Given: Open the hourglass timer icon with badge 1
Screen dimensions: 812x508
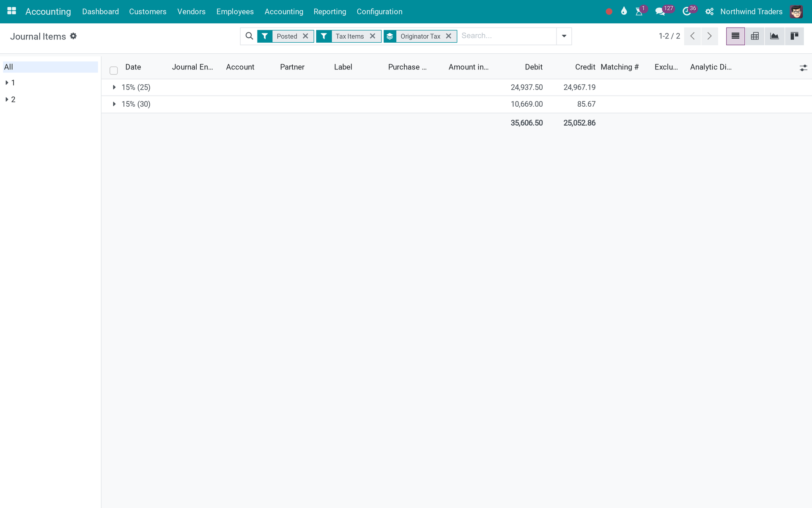Looking at the screenshot, I should [x=639, y=11].
